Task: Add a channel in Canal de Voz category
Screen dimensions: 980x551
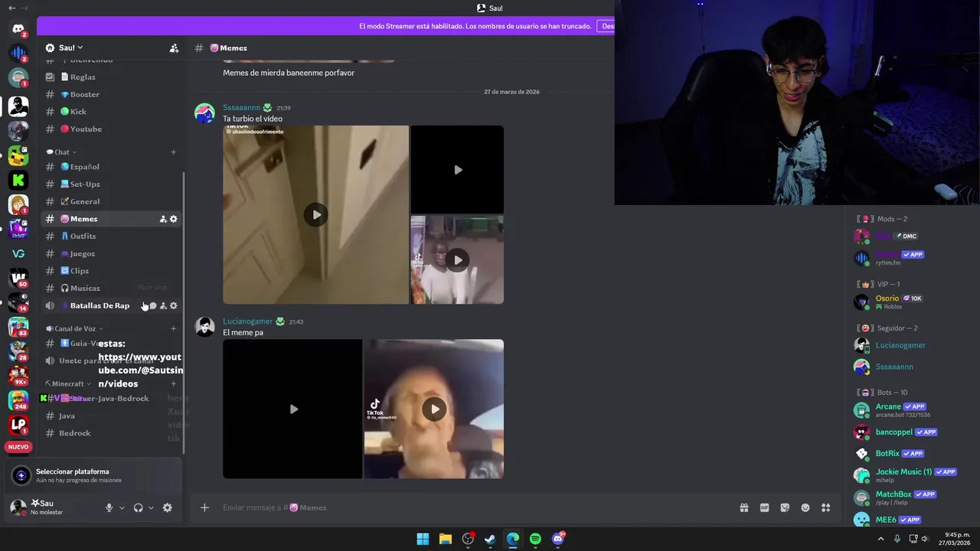Action: pyautogui.click(x=173, y=328)
